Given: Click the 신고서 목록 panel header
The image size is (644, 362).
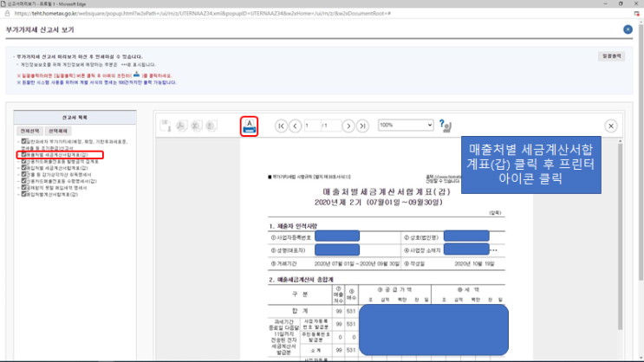Looking at the screenshot, I should click(x=75, y=118).
